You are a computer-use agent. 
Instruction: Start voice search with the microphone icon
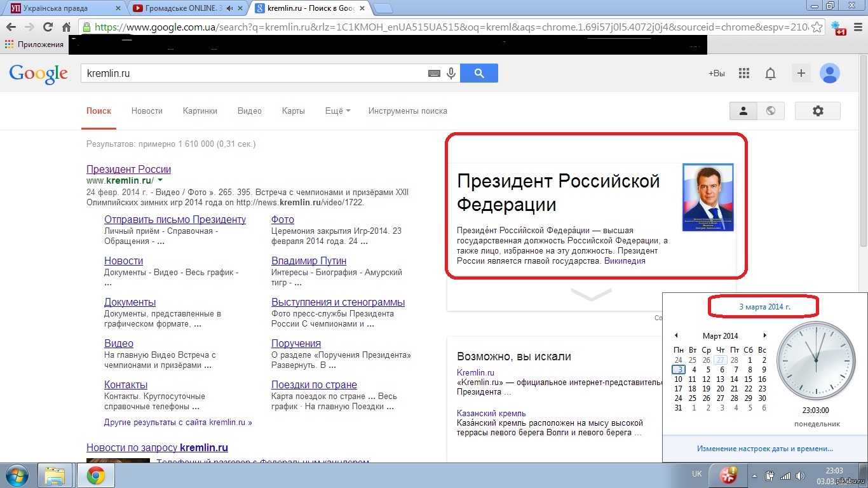point(451,74)
